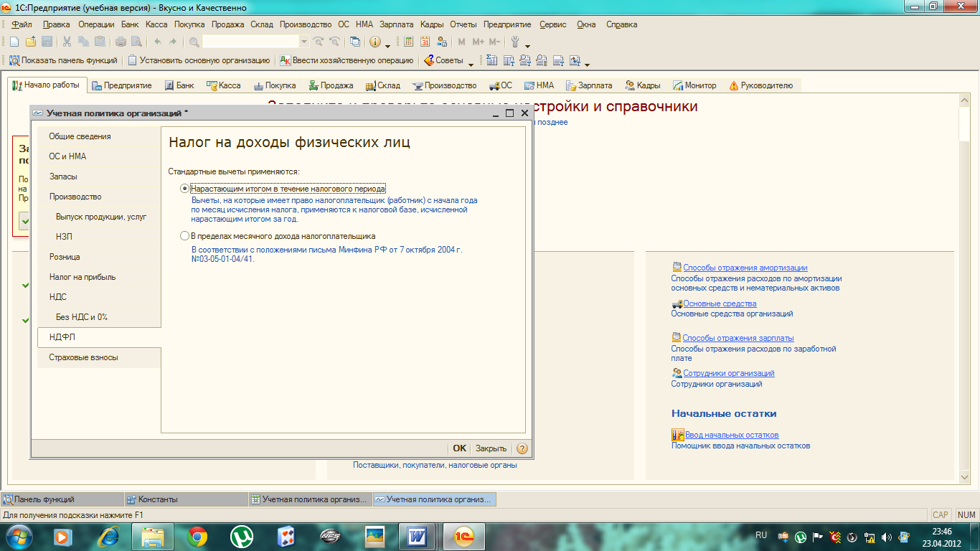Click the Undo arrow toolbar icon

tap(158, 42)
